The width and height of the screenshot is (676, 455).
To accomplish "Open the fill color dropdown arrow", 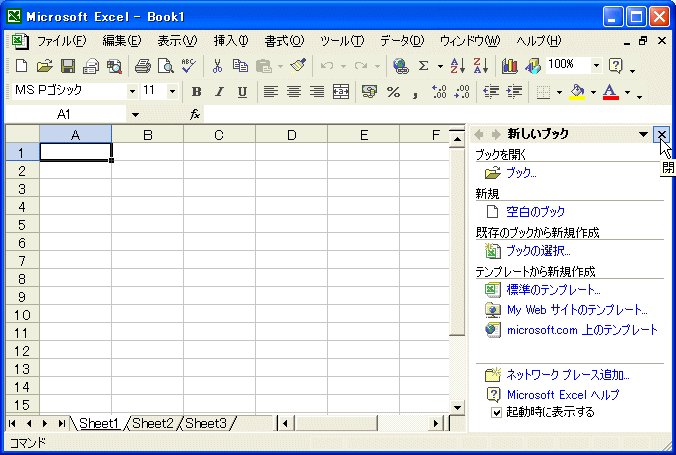I will (x=593, y=92).
